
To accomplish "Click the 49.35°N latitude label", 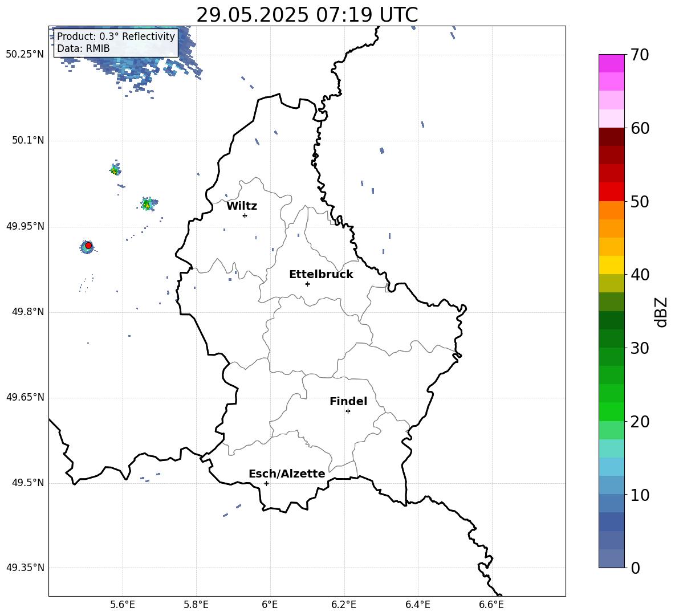I will tap(25, 568).
